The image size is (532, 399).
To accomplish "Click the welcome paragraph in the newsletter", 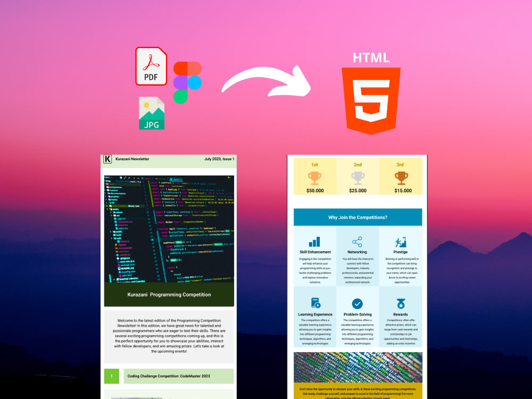I will (169, 336).
